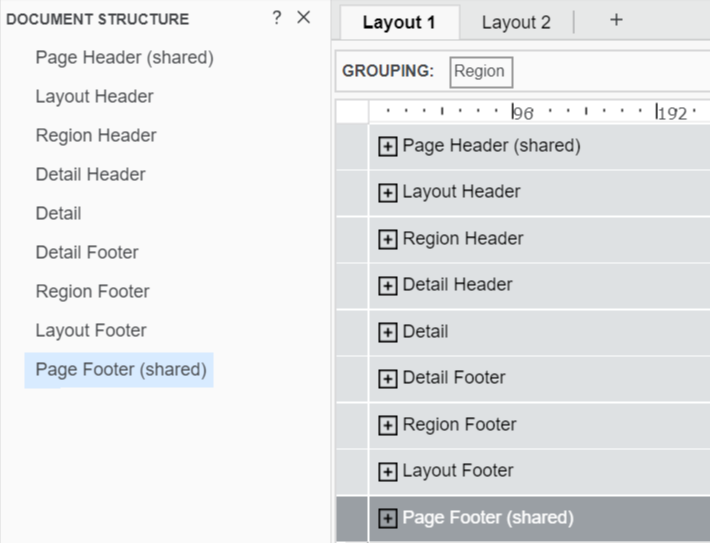
Task: Select Region Header in Document Structure
Action: tap(96, 136)
